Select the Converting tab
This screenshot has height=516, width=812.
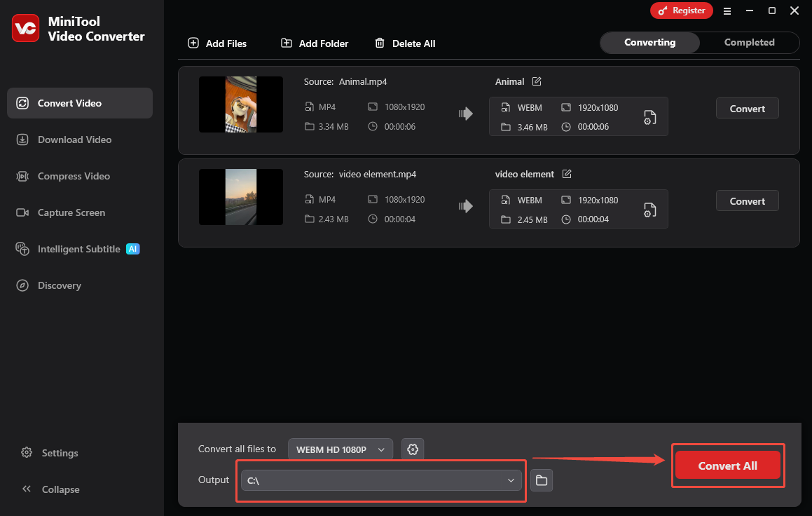click(649, 42)
